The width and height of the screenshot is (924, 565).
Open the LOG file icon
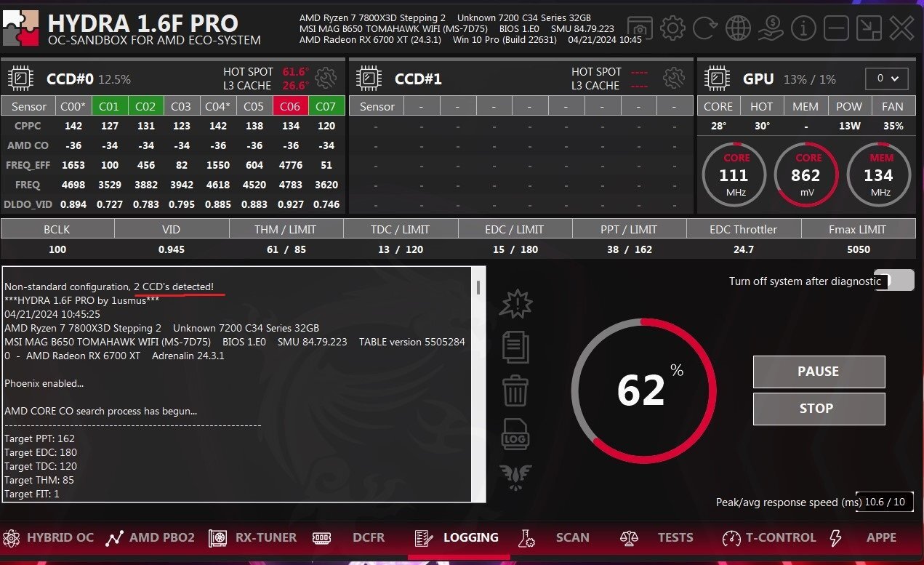(x=515, y=434)
